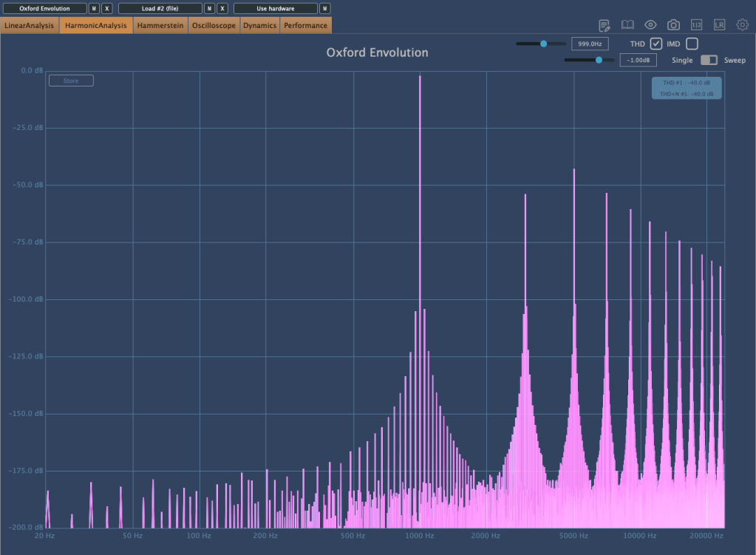The height and width of the screenshot is (555, 756).
Task: Click the eye visibility icon
Action: click(650, 25)
